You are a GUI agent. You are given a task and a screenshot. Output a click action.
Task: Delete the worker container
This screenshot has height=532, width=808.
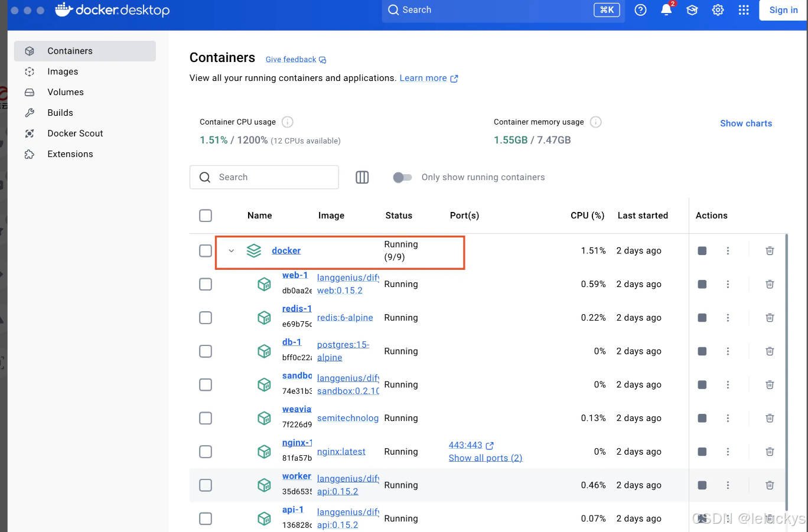click(770, 485)
